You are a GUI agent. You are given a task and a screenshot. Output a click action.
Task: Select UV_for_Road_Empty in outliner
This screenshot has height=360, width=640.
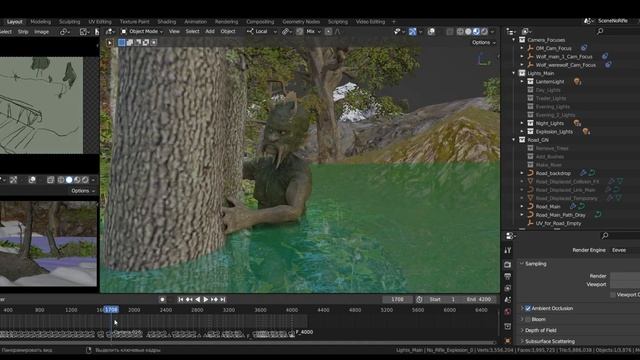558,223
